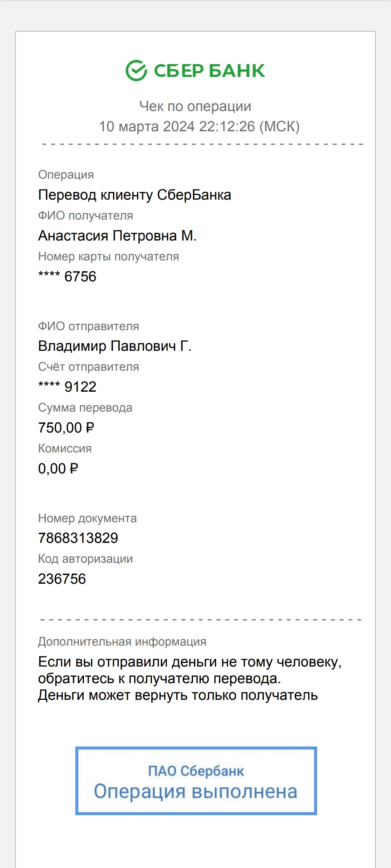Screen dimensions: 391x868
Task: Click sender account ending 9122
Action: pos(67,387)
